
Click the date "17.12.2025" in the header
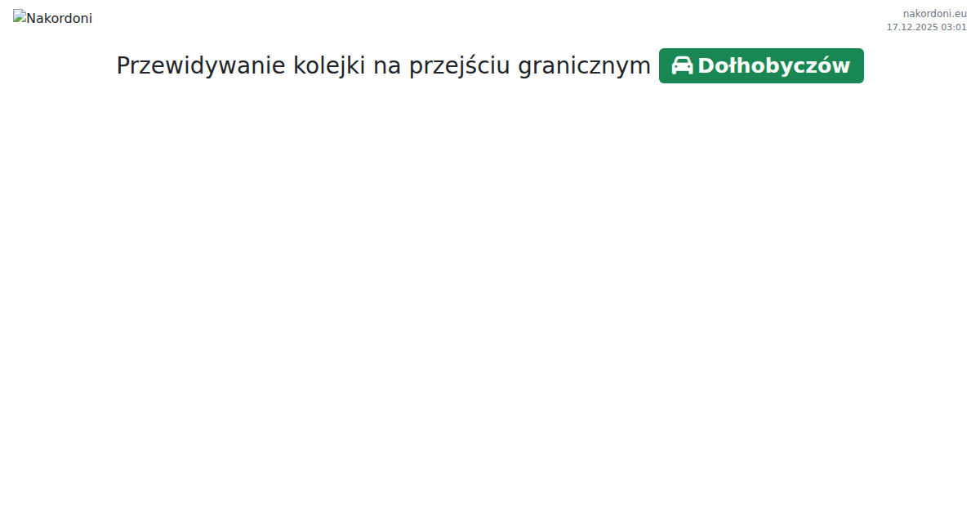click(912, 27)
